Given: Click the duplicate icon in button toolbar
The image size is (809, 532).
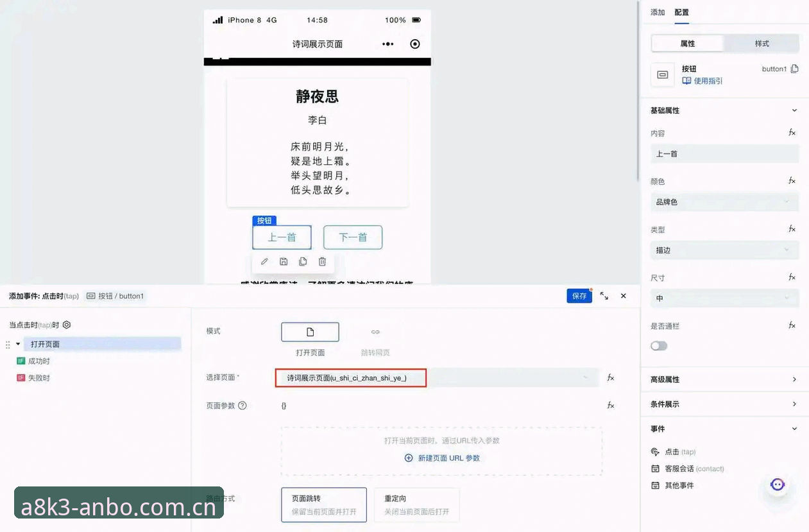Looking at the screenshot, I should [303, 261].
